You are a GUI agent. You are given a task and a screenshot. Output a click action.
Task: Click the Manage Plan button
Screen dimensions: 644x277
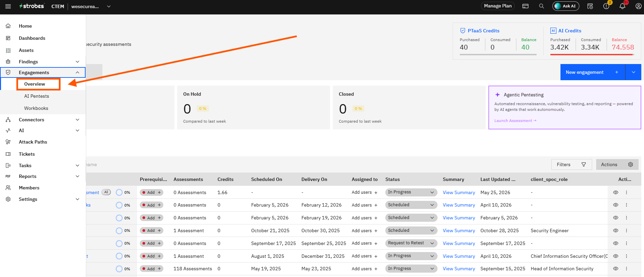tap(497, 6)
